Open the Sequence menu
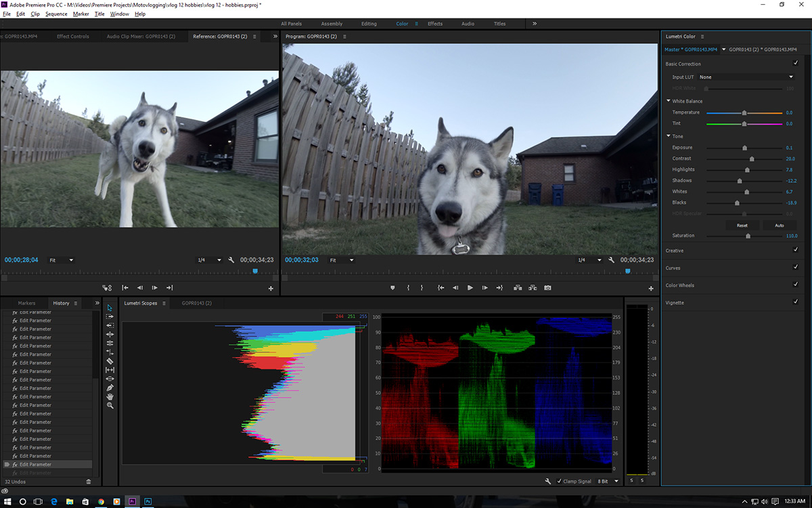 pyautogui.click(x=56, y=14)
